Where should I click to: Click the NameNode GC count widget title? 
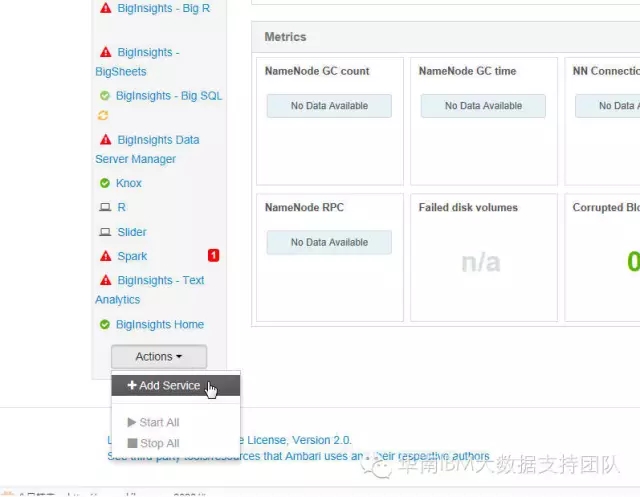tap(317, 71)
